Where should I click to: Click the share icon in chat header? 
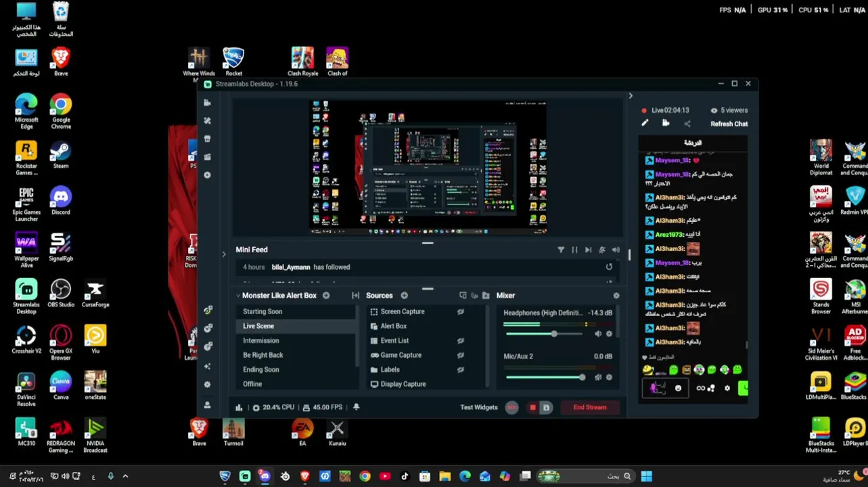[687, 123]
